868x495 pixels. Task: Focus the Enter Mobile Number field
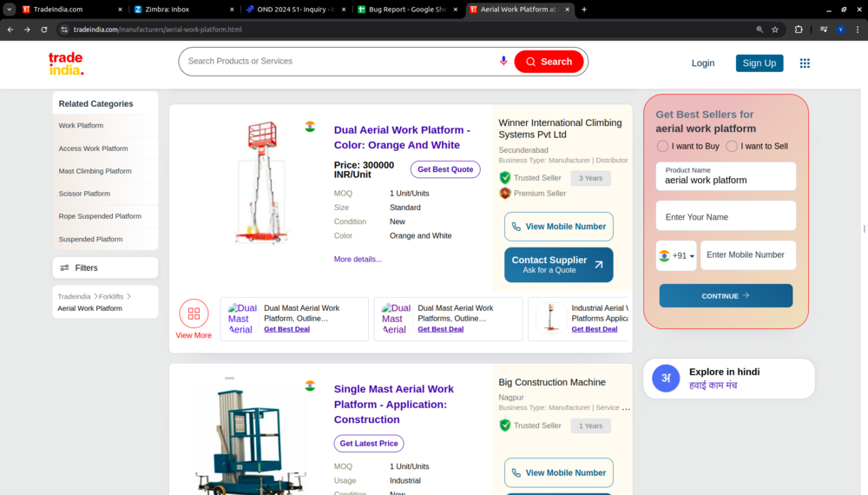(x=748, y=255)
